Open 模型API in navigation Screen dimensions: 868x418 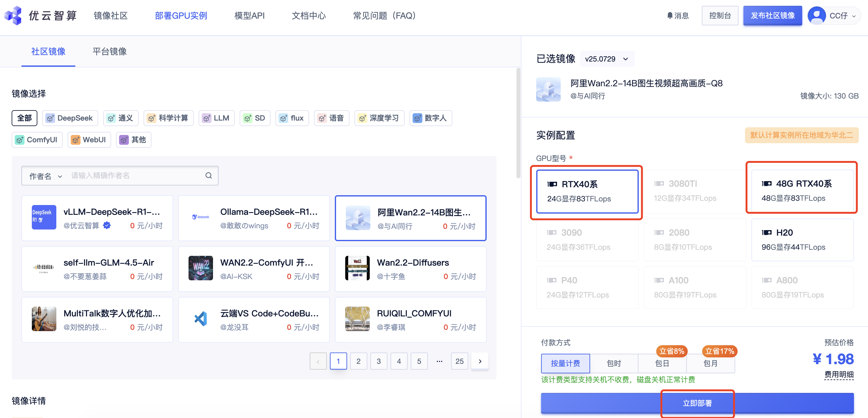click(x=249, y=16)
